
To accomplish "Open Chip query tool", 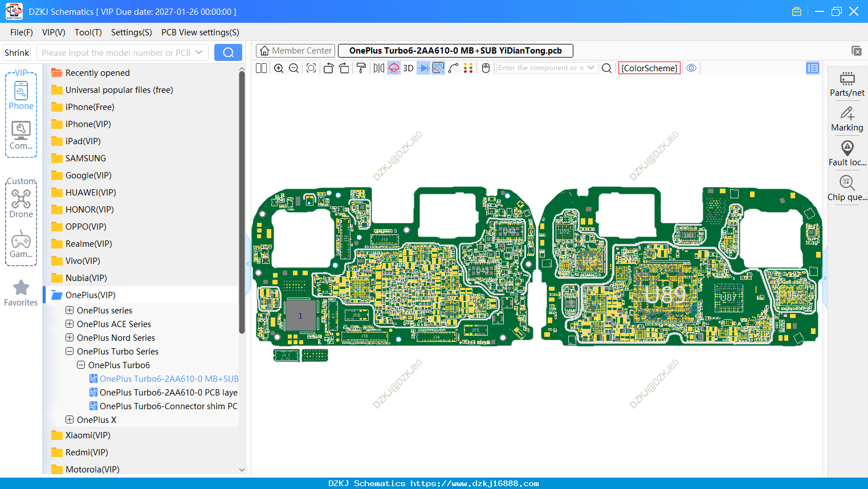I will [x=847, y=189].
